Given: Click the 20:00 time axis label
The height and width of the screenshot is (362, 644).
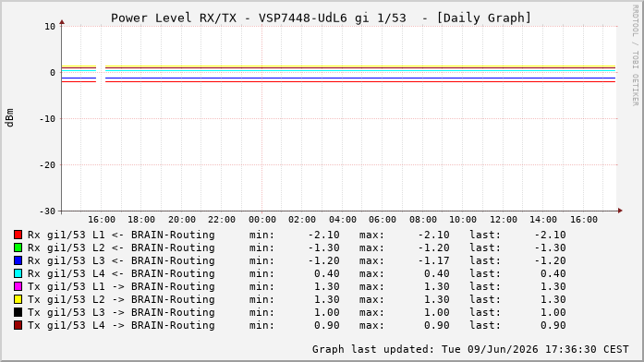Looking at the screenshot, I should (x=181, y=220).
